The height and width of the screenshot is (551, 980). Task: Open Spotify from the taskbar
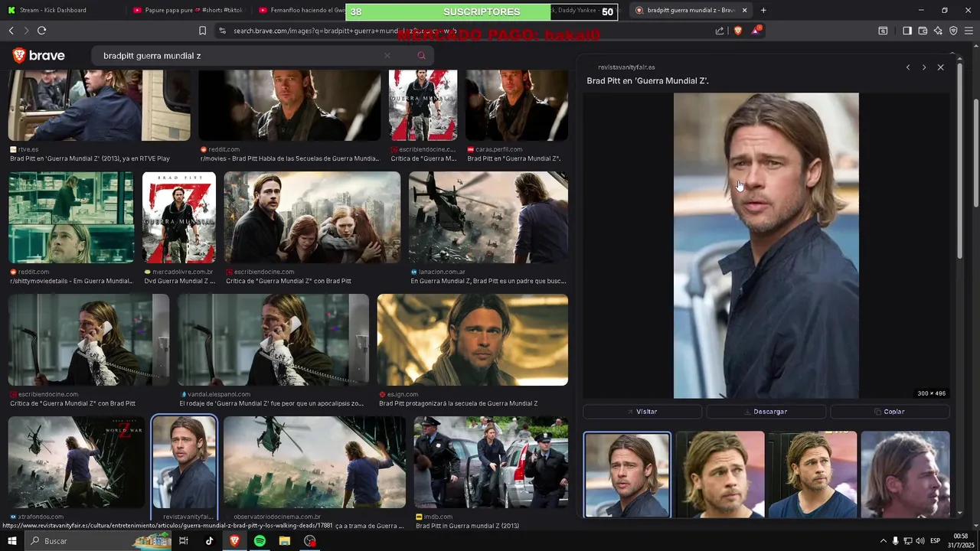tap(260, 541)
